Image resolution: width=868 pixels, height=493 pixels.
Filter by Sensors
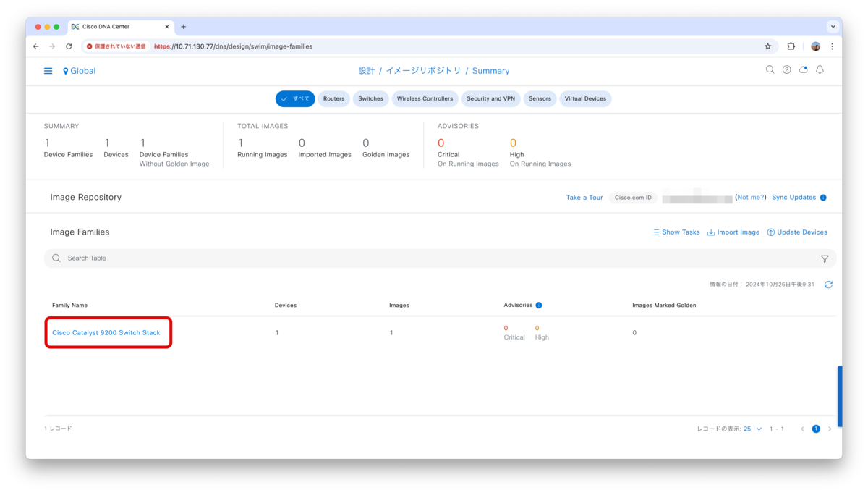[x=540, y=98]
